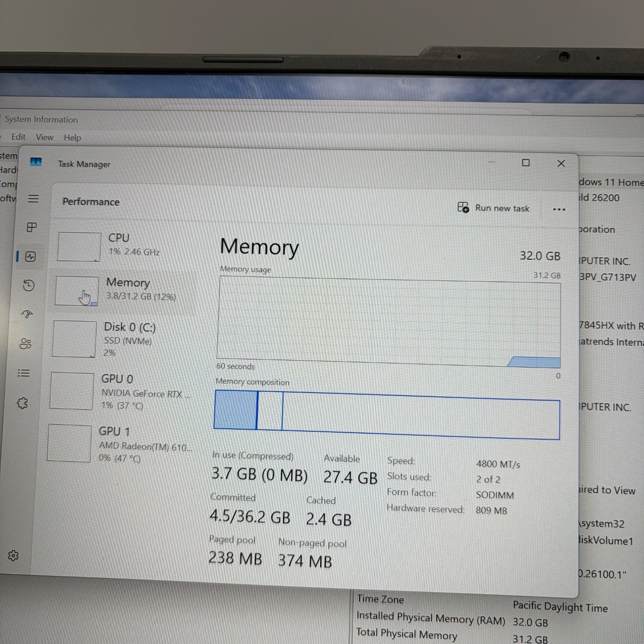Open the Processes page icon in sidebar
Image resolution: width=644 pixels, height=644 pixels.
click(32, 227)
